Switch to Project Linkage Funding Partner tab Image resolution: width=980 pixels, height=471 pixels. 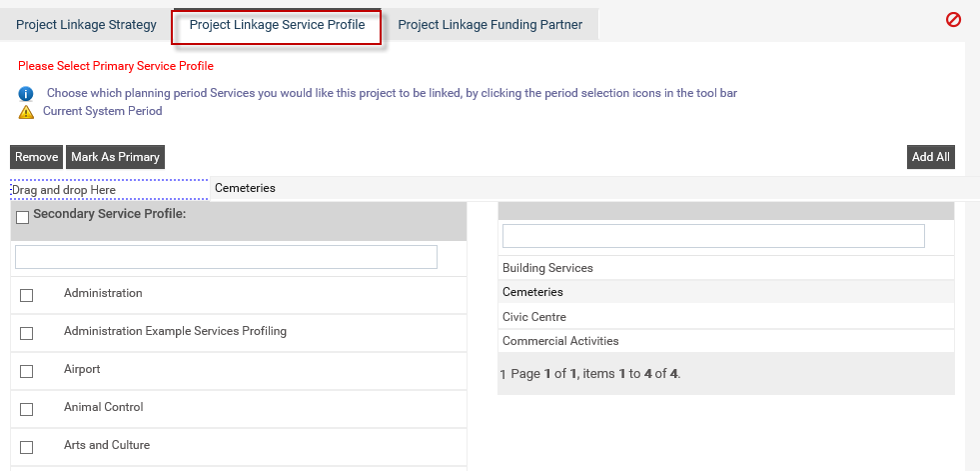[490, 25]
